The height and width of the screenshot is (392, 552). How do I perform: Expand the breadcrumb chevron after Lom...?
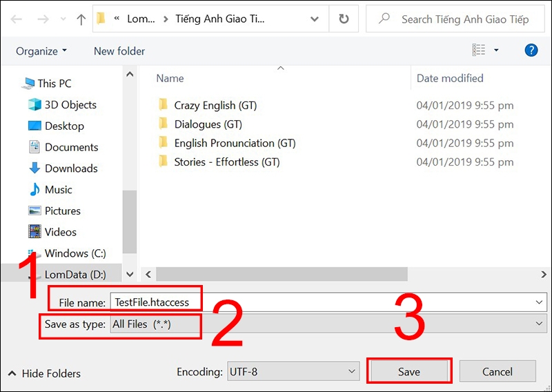point(166,19)
